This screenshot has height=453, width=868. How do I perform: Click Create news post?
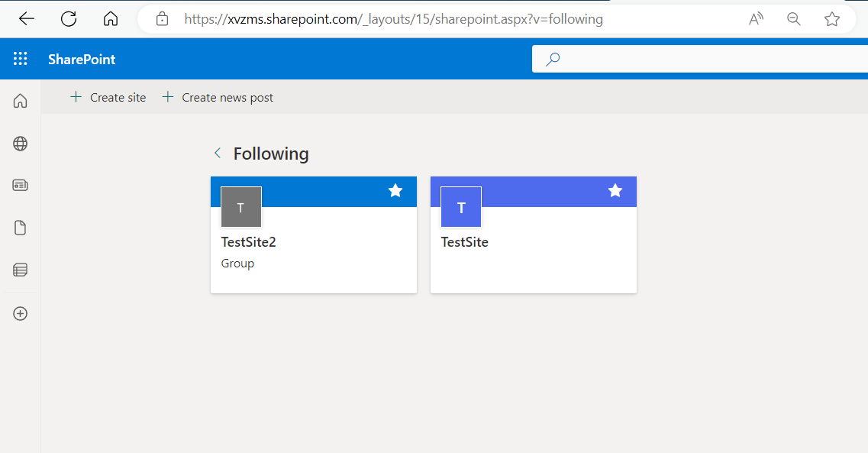coord(217,97)
